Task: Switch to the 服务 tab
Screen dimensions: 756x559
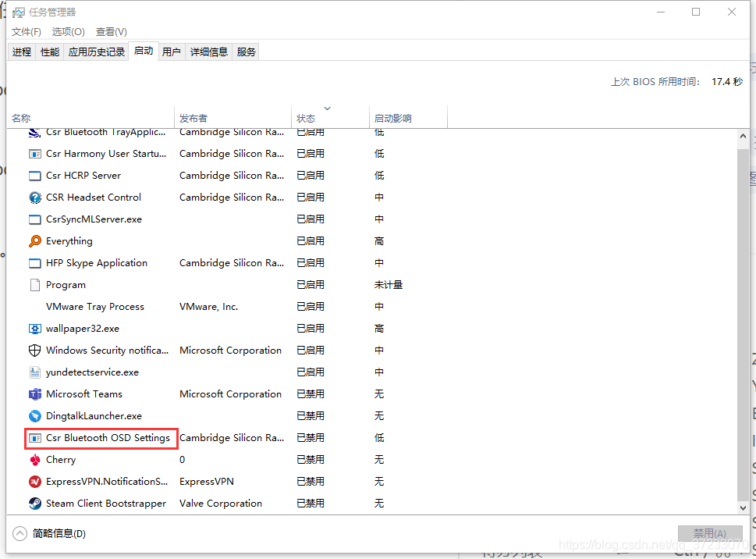Action: [x=246, y=52]
